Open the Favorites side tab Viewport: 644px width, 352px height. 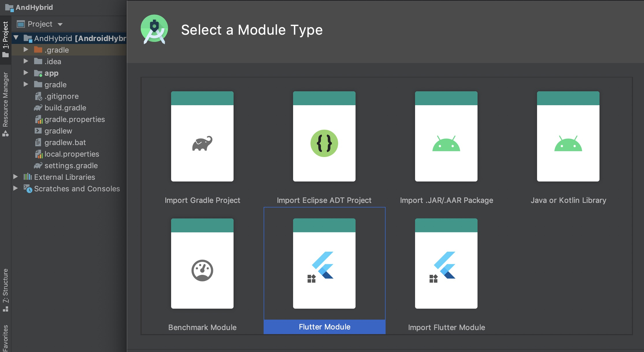point(5,338)
